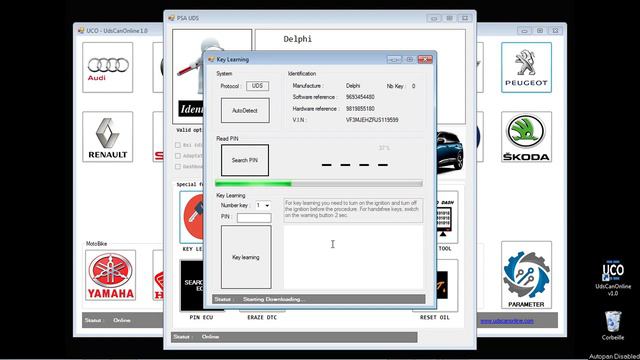Click the Hardware reference value 9819855180
640x360 pixels.
point(360,109)
